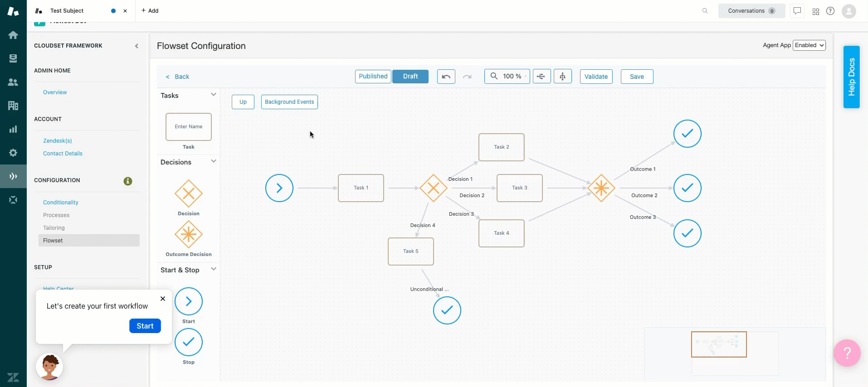The height and width of the screenshot is (387, 868).
Task: Click the Configuration info icon
Action: [x=128, y=181]
